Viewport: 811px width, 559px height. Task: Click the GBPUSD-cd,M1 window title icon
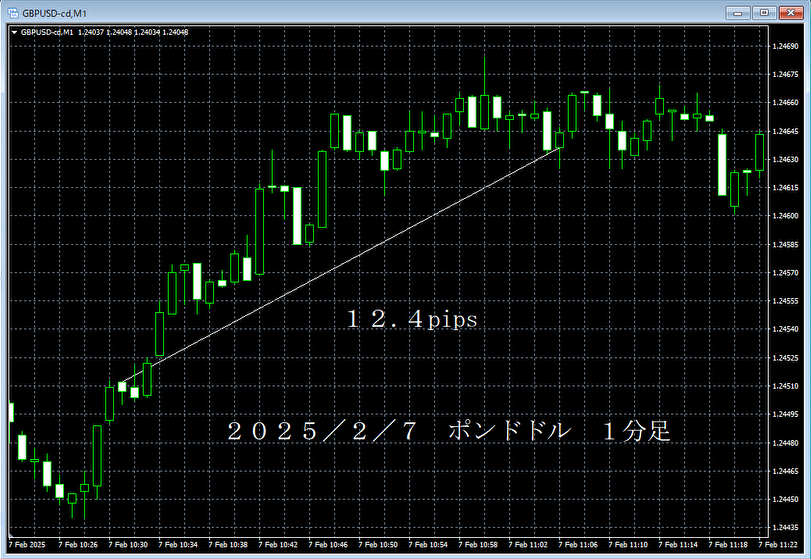(x=12, y=13)
